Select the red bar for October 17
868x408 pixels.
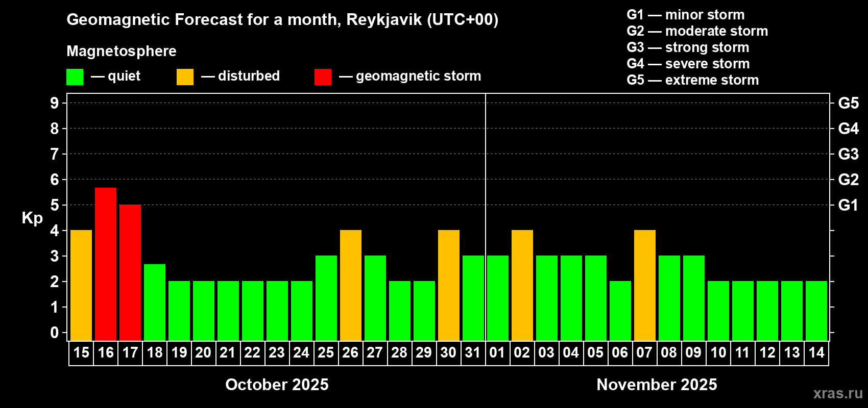(130, 273)
